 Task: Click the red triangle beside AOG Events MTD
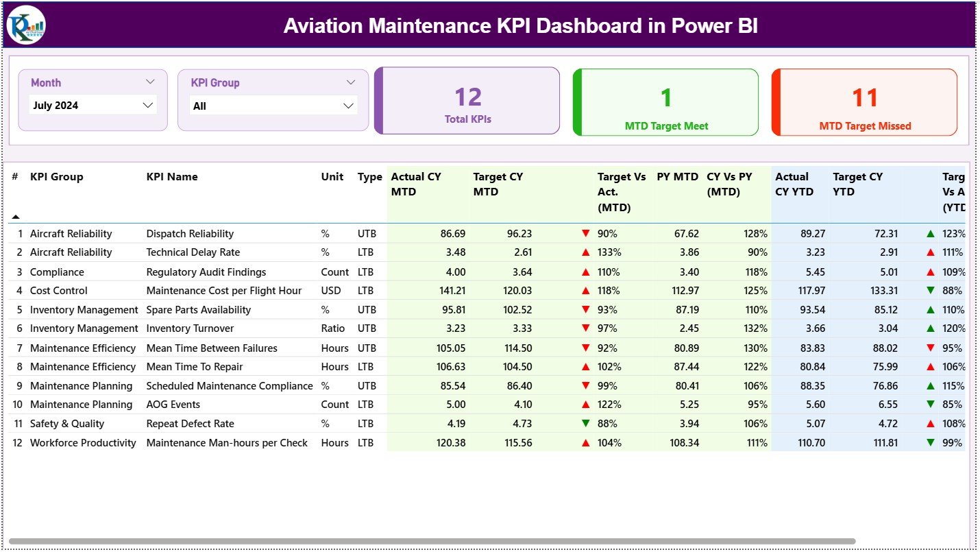(585, 405)
